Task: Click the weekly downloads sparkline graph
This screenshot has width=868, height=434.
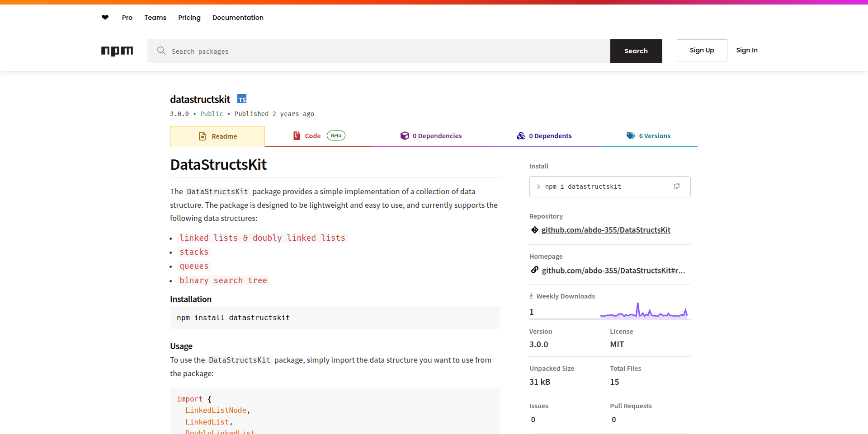Action: [644, 311]
